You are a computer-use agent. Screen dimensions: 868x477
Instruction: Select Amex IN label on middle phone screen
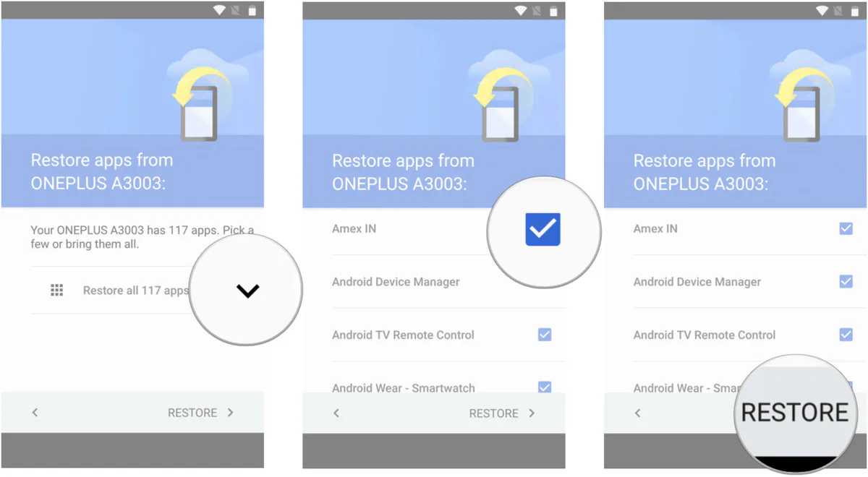tap(354, 228)
